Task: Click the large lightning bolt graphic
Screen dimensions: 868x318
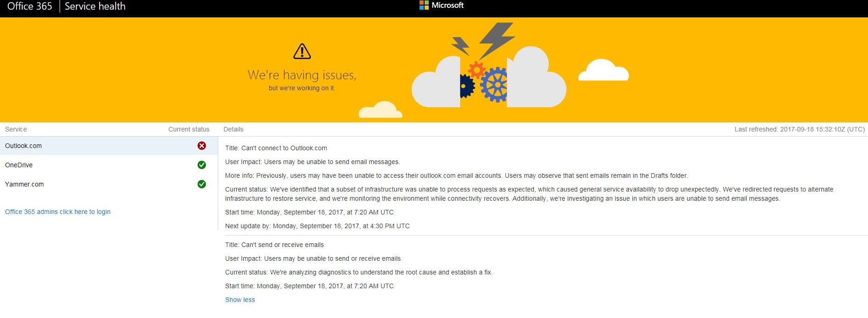Action: pyautogui.click(x=497, y=40)
